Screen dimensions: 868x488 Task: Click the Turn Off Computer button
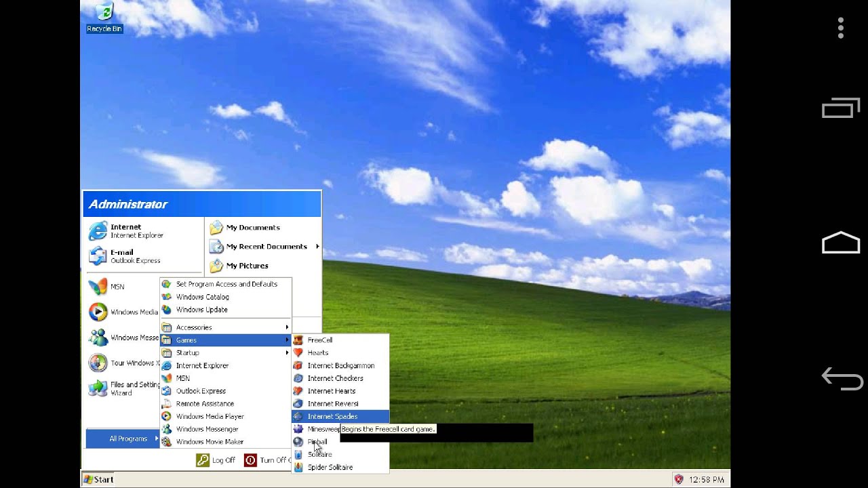(267, 460)
